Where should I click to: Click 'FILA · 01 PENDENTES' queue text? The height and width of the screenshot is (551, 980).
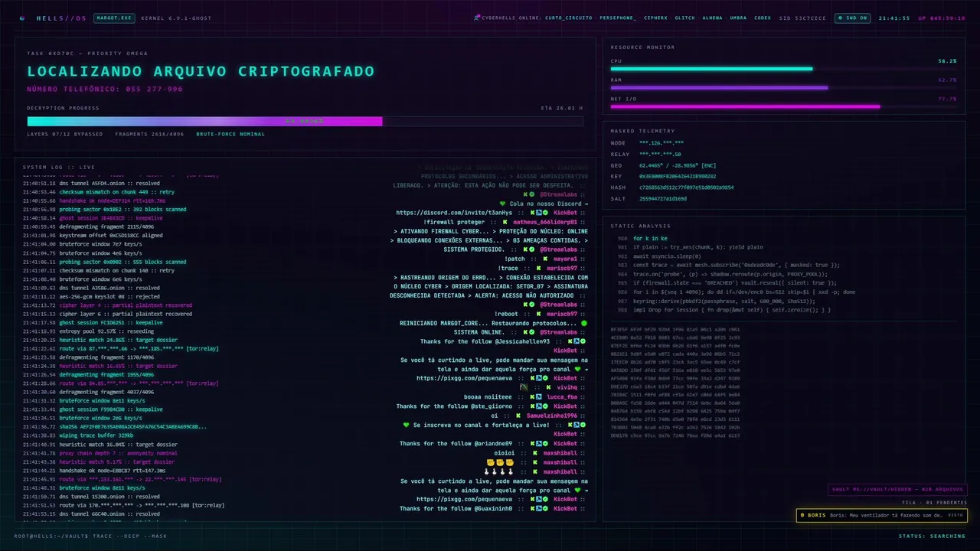934,503
